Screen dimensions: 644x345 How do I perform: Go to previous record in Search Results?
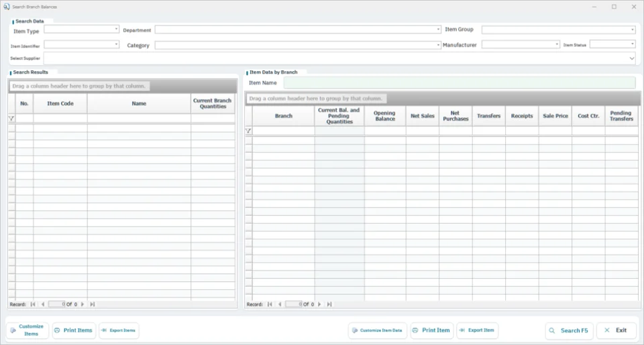43,304
